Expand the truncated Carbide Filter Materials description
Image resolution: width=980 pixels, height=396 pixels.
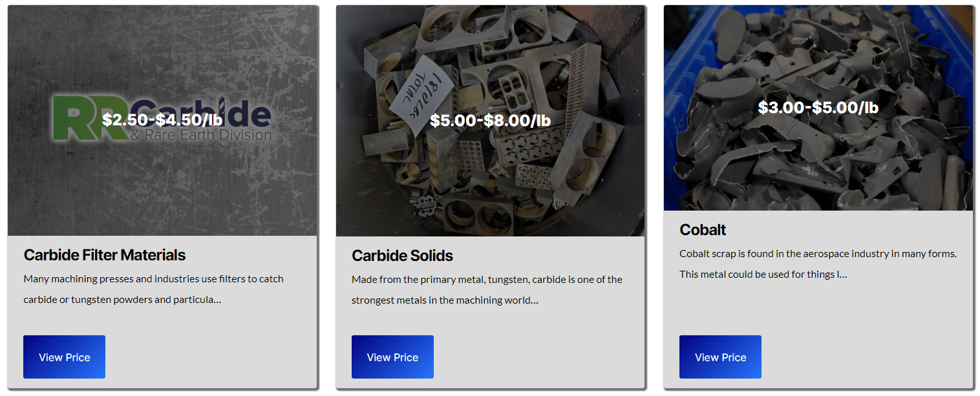[153, 289]
